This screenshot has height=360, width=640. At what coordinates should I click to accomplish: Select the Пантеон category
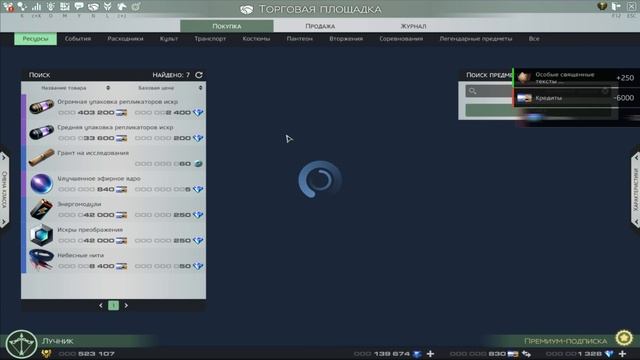tap(300, 39)
